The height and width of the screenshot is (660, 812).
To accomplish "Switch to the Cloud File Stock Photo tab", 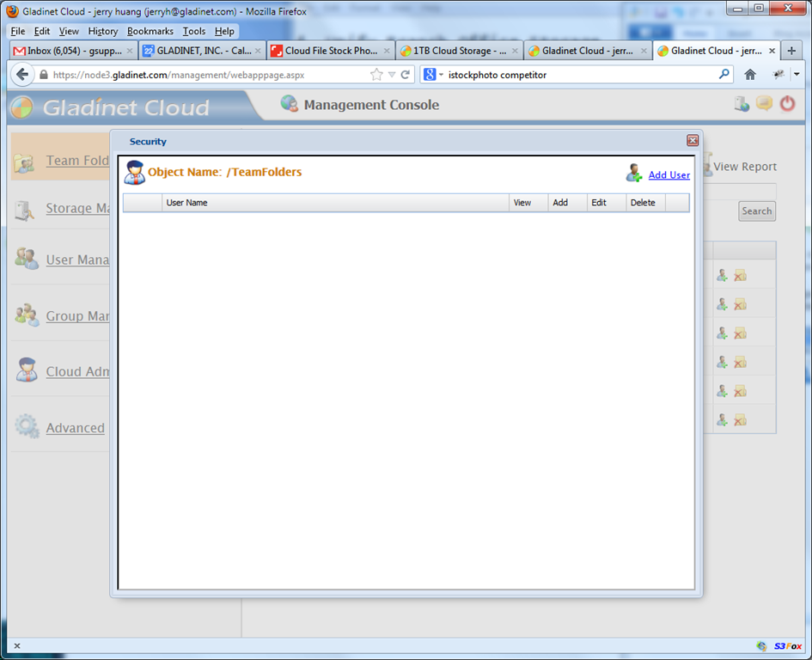I will (331, 51).
